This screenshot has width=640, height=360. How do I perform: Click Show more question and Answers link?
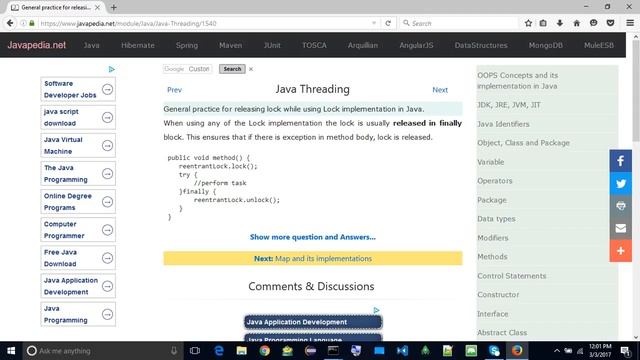tap(313, 237)
